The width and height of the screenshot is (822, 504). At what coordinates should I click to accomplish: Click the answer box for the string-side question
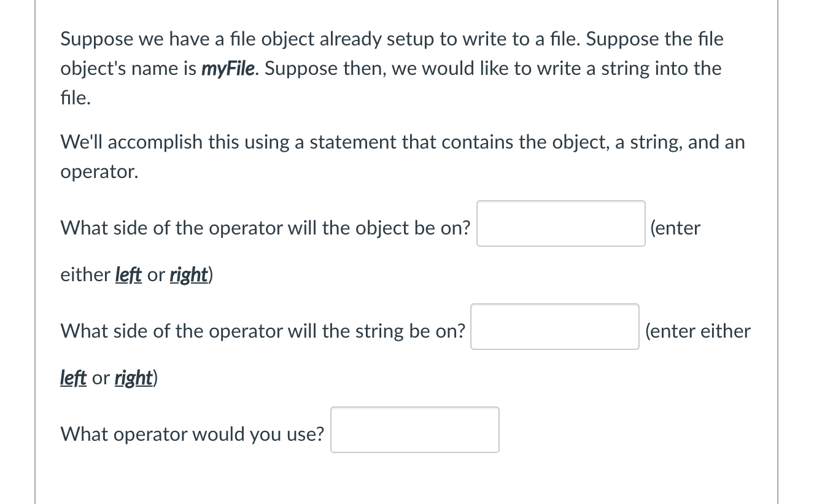(x=554, y=327)
